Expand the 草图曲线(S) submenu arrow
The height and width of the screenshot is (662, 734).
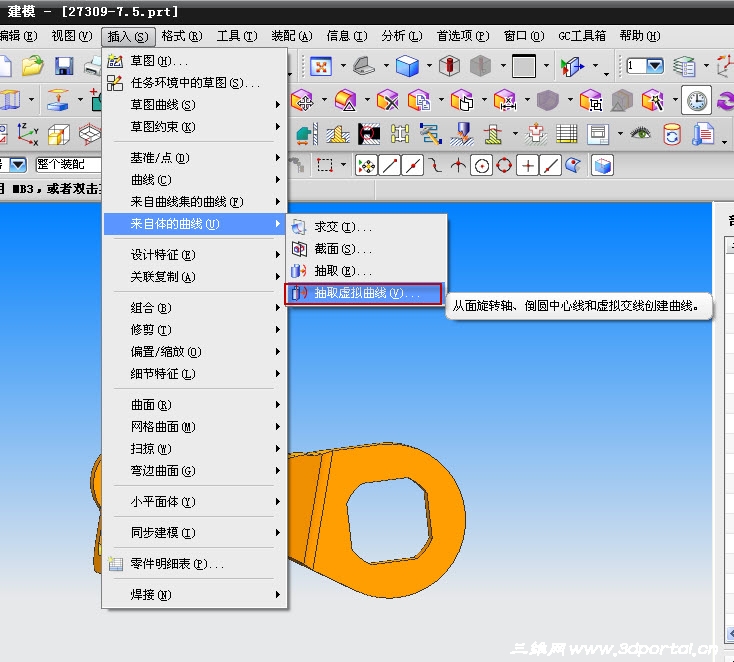tap(278, 104)
